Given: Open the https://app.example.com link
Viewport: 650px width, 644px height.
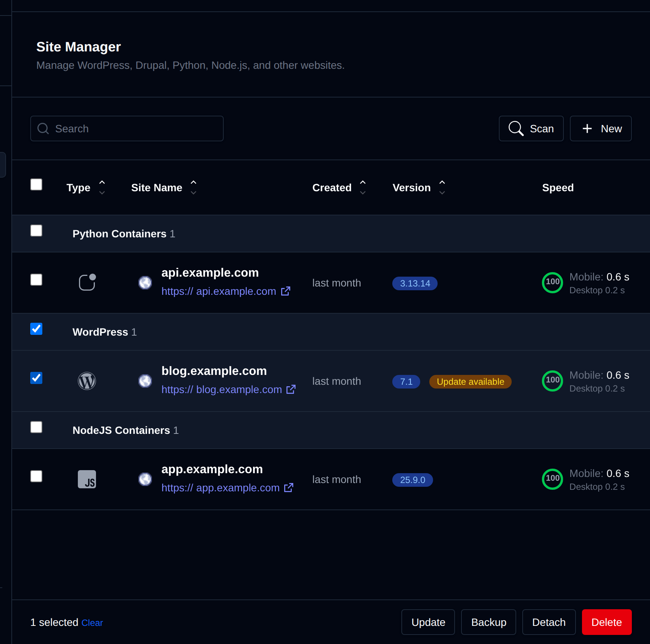Looking at the screenshot, I should click(x=221, y=488).
